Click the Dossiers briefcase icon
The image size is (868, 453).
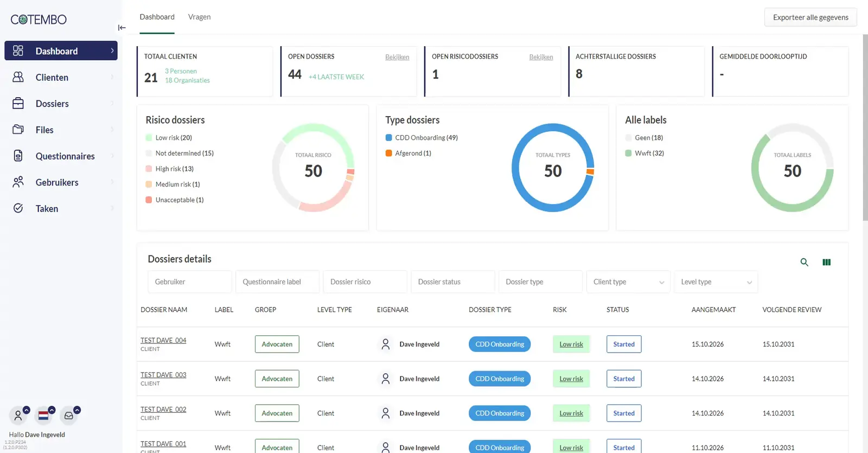(18, 103)
